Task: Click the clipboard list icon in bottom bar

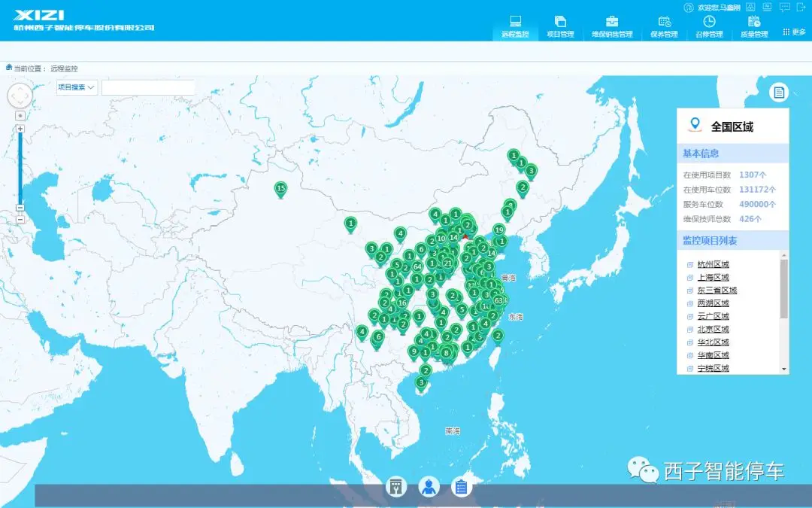Action: tap(462, 487)
